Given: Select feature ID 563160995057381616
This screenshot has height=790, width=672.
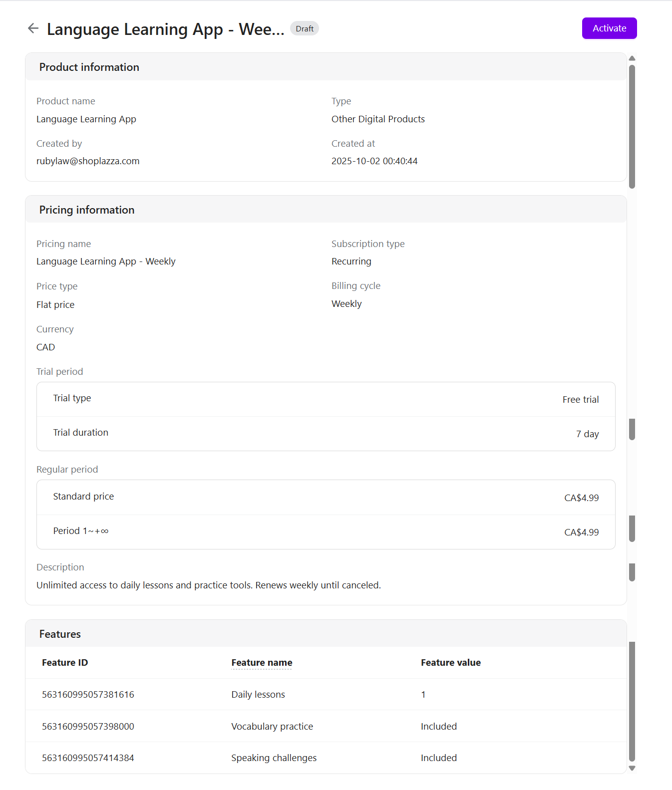Looking at the screenshot, I should (x=88, y=695).
